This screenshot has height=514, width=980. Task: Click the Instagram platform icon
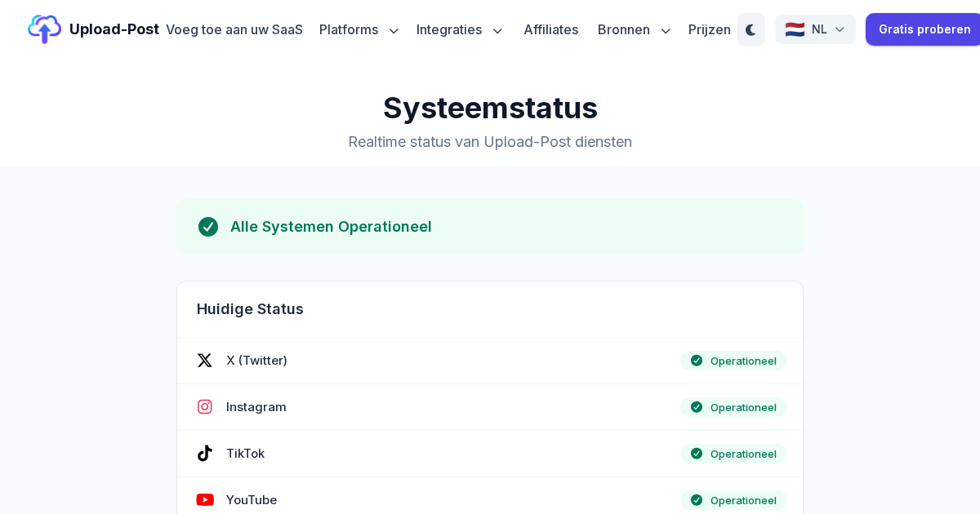pyautogui.click(x=205, y=407)
